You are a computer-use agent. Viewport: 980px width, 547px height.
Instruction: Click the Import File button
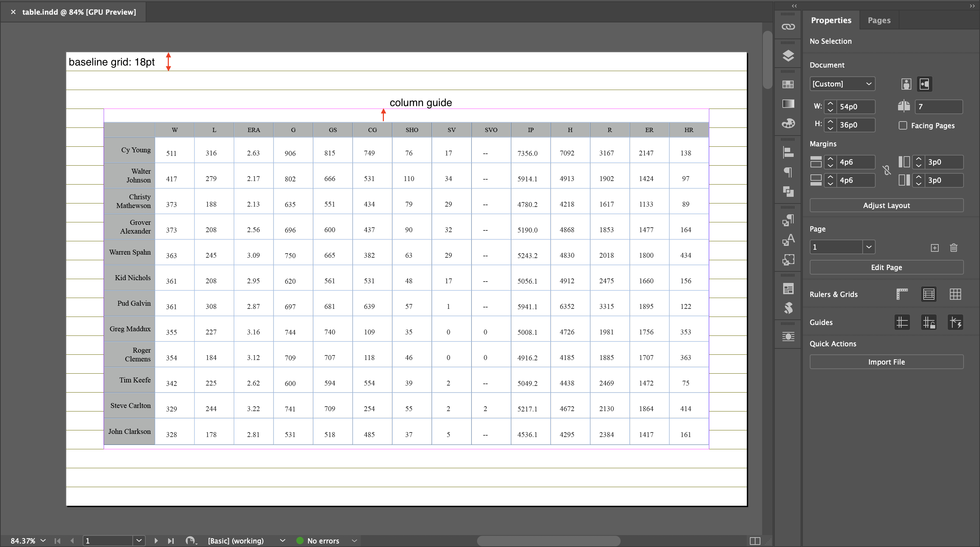click(x=886, y=361)
